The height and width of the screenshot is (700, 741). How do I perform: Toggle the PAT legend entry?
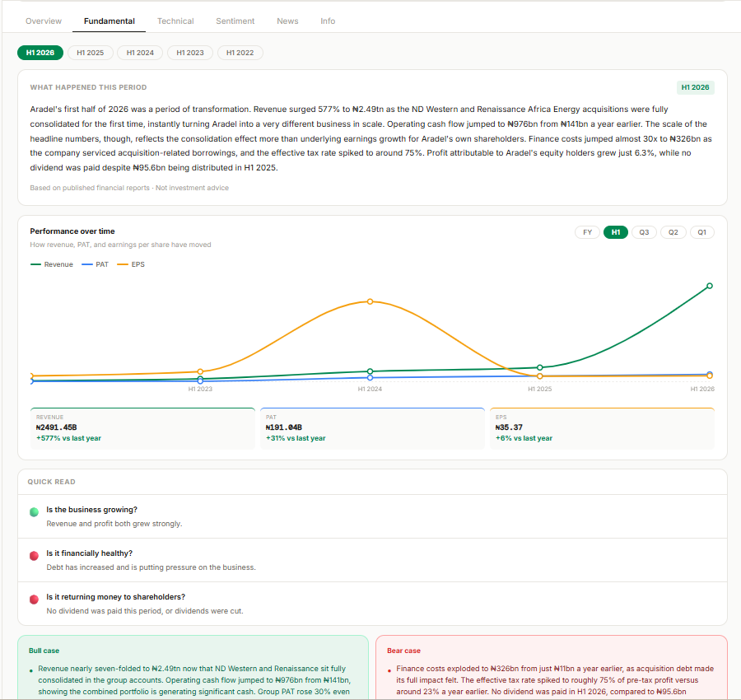click(95, 264)
